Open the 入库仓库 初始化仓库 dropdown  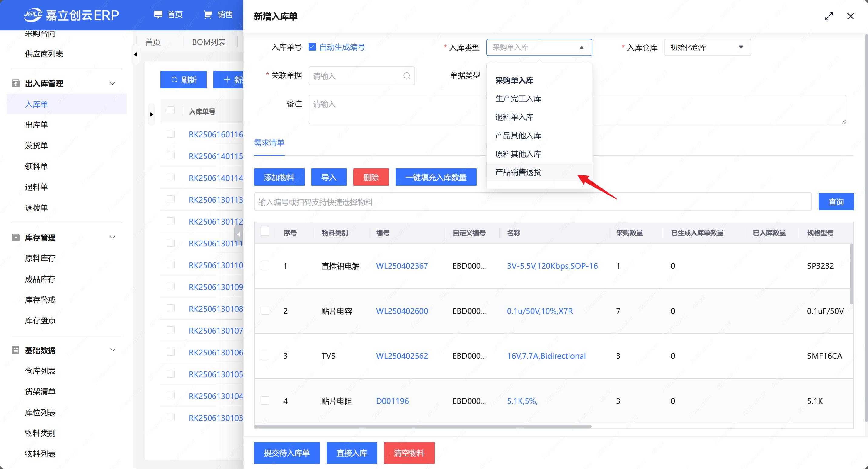point(707,47)
